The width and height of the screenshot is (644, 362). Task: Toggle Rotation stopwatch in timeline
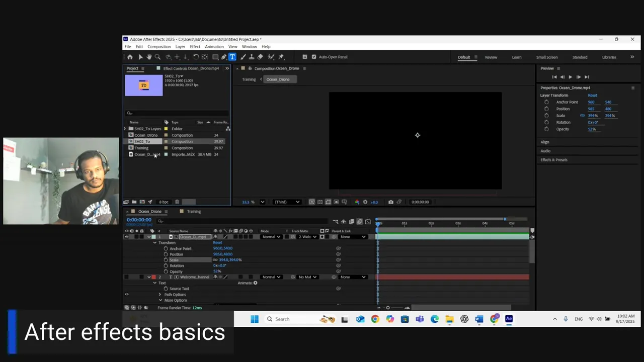166,265
